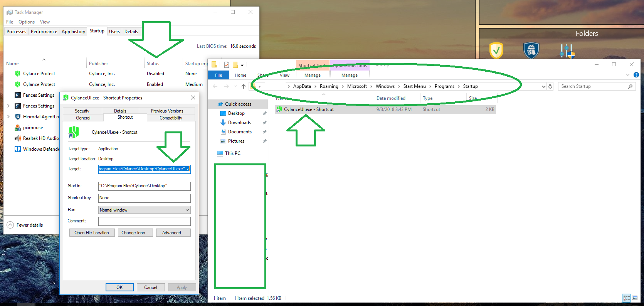Viewport: 644px width, 306px height.
Task: Open the Users tab in Task Manager
Action: (x=114, y=32)
